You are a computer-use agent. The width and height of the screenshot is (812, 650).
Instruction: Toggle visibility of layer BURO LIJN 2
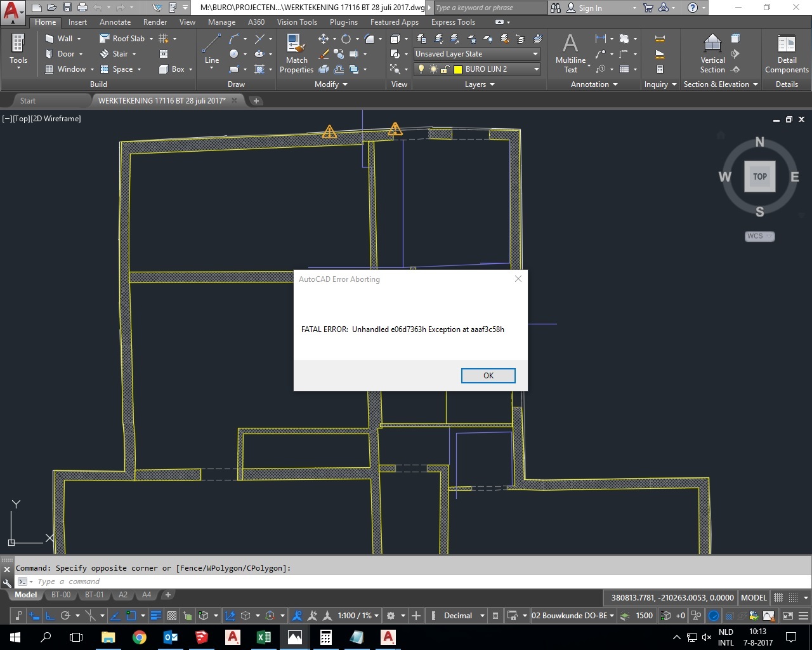pyautogui.click(x=421, y=69)
